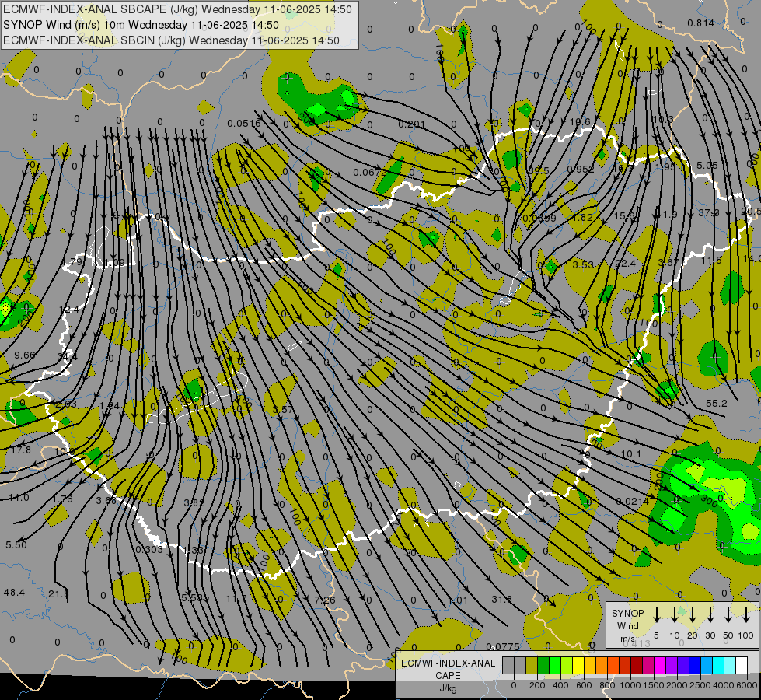Click the legend tick label '2500'
The height and width of the screenshot is (700, 761).
[x=700, y=685]
